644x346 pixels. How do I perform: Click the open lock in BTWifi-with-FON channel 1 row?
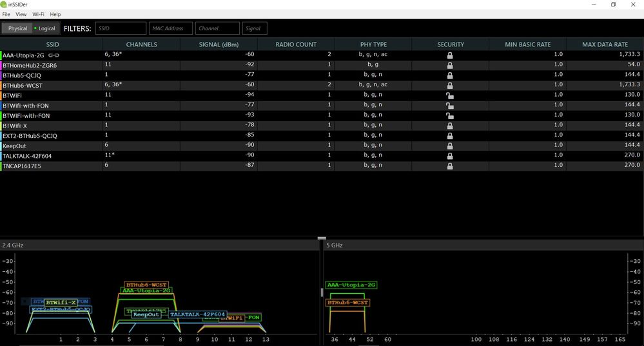(450, 106)
